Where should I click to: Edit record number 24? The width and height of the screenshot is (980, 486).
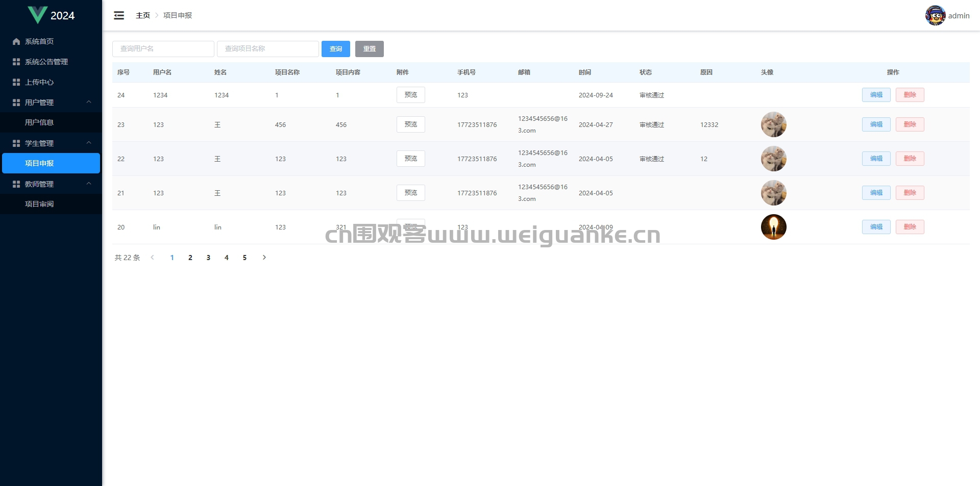pos(876,95)
